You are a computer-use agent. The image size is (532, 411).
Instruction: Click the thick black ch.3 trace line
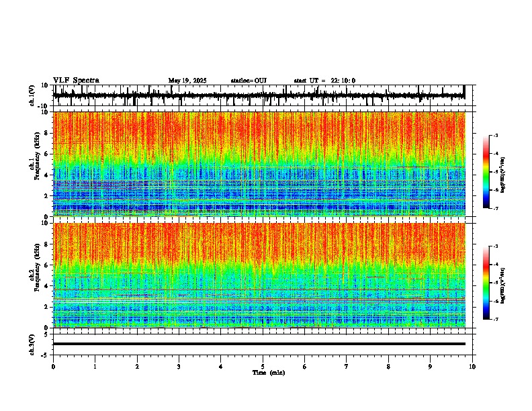point(259,344)
